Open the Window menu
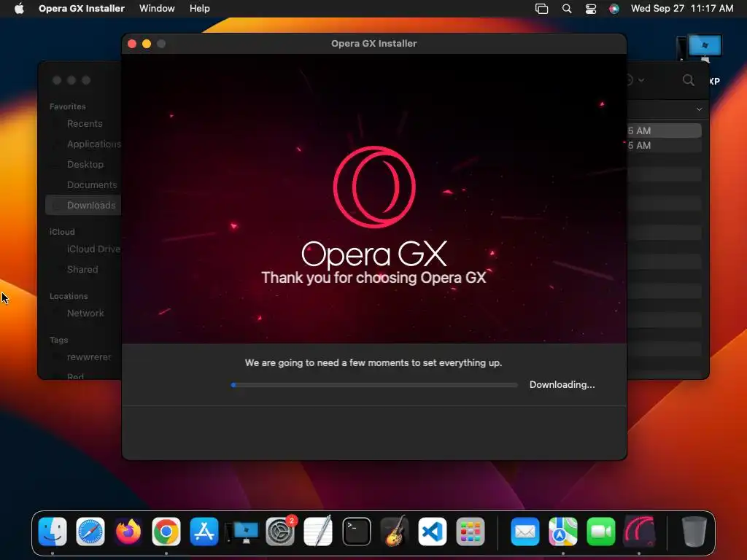This screenshot has width=747, height=560. pyautogui.click(x=157, y=8)
